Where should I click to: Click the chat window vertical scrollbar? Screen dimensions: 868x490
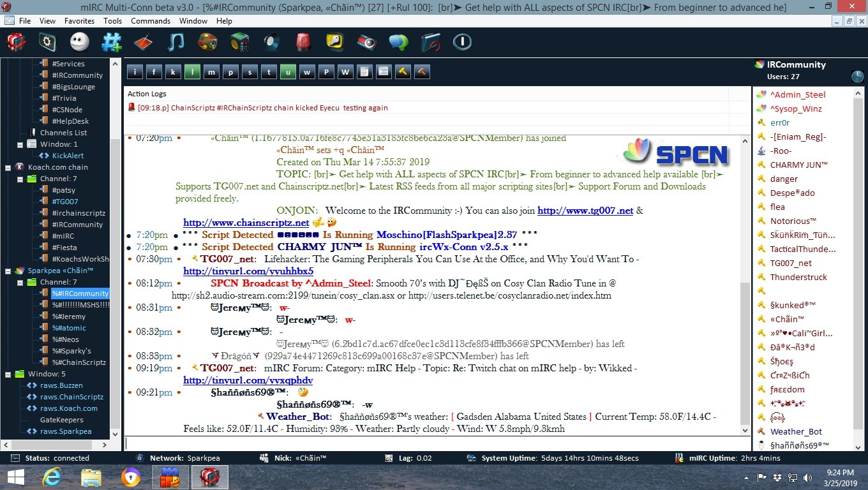pos(745,354)
